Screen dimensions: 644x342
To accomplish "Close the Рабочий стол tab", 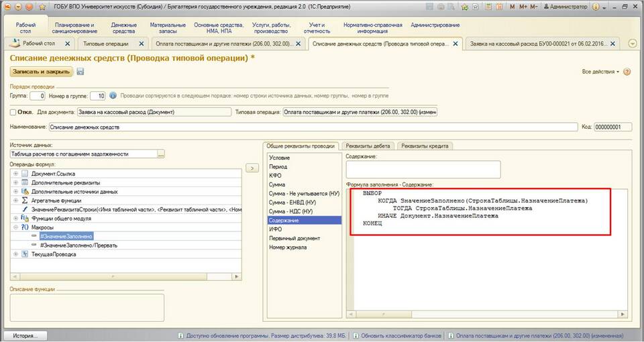I will pos(68,44).
